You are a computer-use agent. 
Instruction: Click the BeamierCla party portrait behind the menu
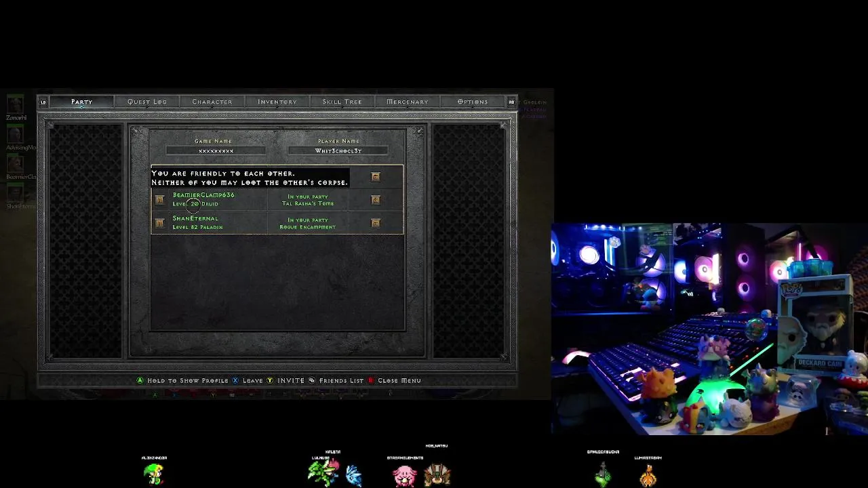15,163
